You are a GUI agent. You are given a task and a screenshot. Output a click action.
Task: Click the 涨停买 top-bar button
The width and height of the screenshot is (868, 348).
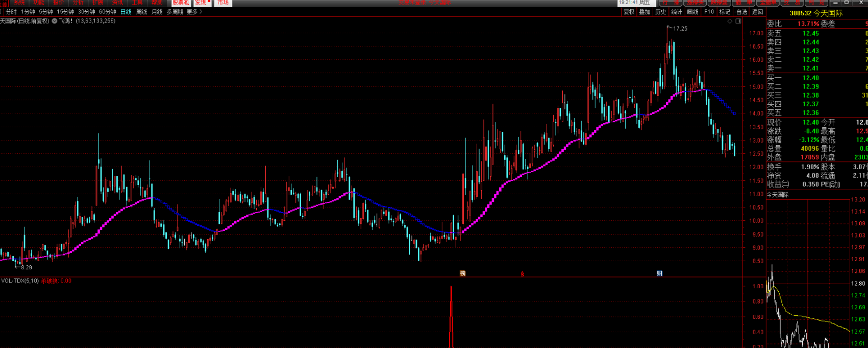[696, 3]
